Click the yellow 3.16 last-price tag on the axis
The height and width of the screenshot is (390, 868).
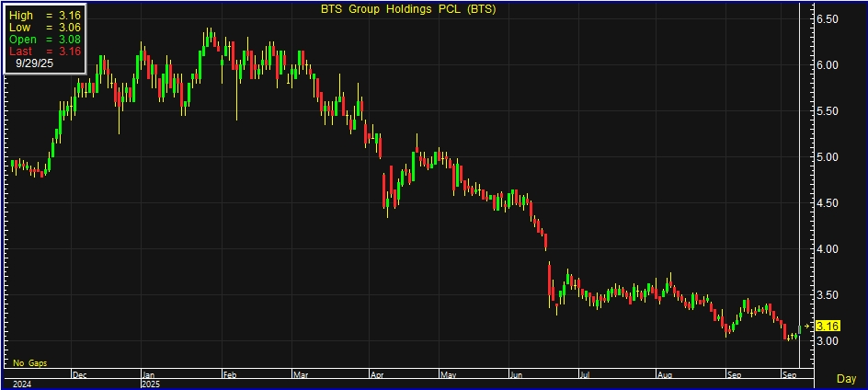coord(828,326)
